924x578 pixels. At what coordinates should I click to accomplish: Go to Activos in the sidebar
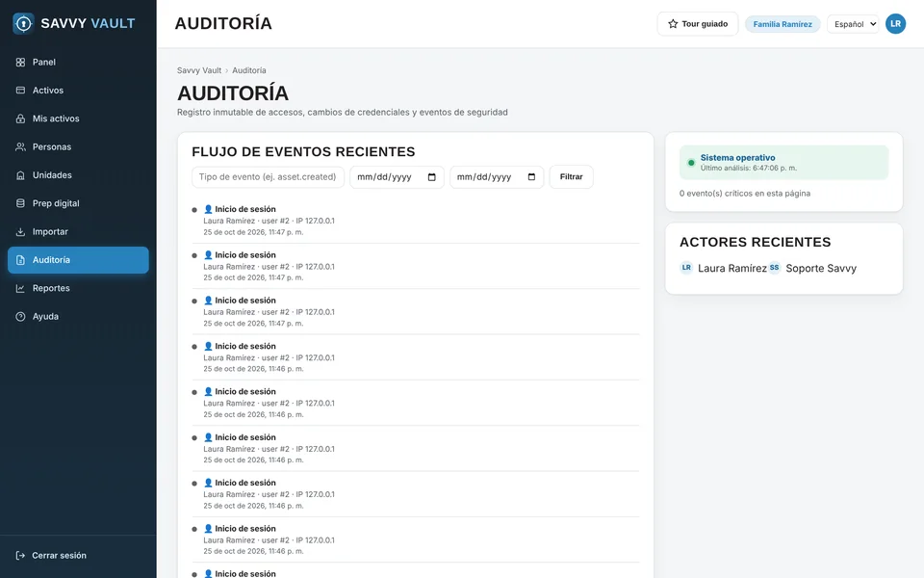[x=78, y=91]
